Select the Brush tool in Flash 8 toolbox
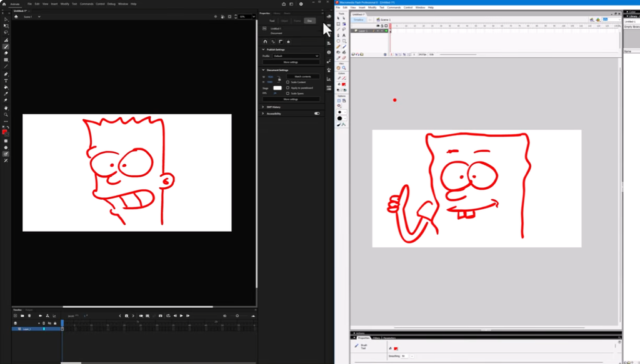This screenshot has height=364, width=640. point(344,47)
